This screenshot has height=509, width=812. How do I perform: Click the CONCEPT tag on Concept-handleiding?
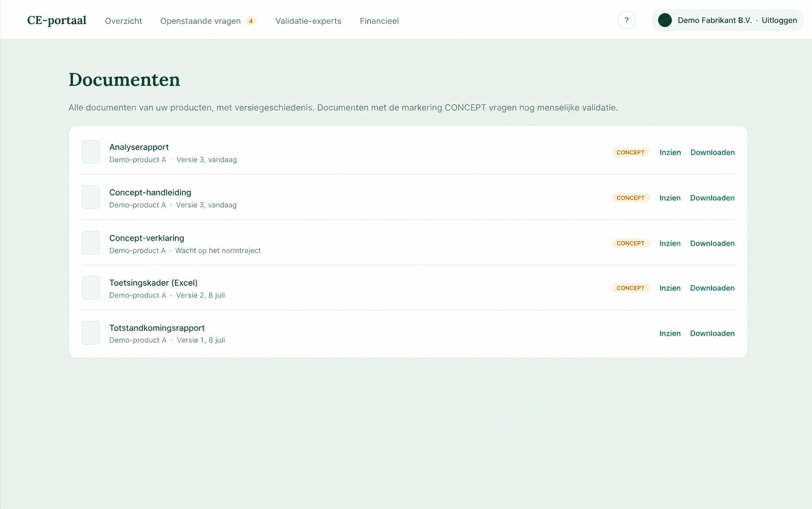click(631, 198)
